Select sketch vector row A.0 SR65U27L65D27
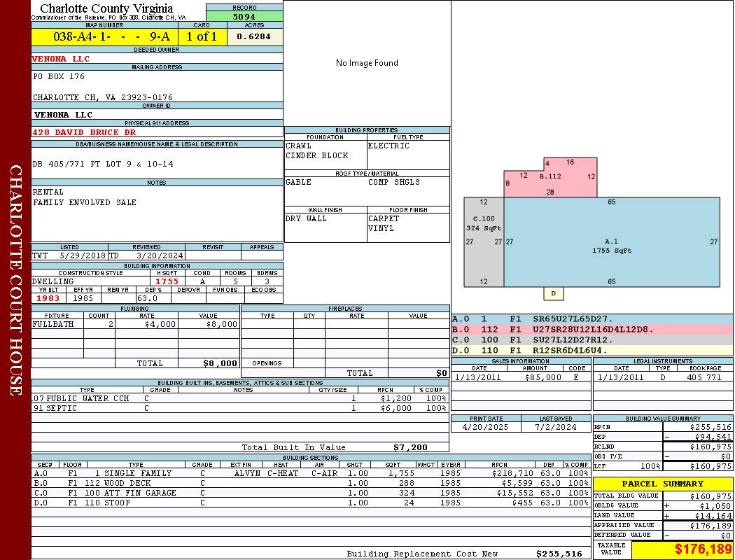Image resolution: width=735 pixels, height=560 pixels. click(x=592, y=319)
